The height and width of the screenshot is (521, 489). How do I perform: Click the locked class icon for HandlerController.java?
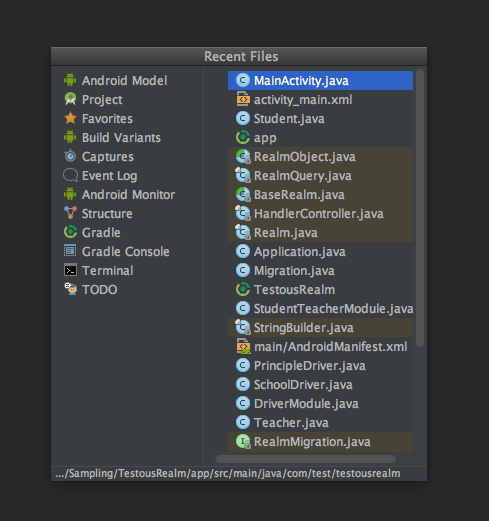click(243, 214)
